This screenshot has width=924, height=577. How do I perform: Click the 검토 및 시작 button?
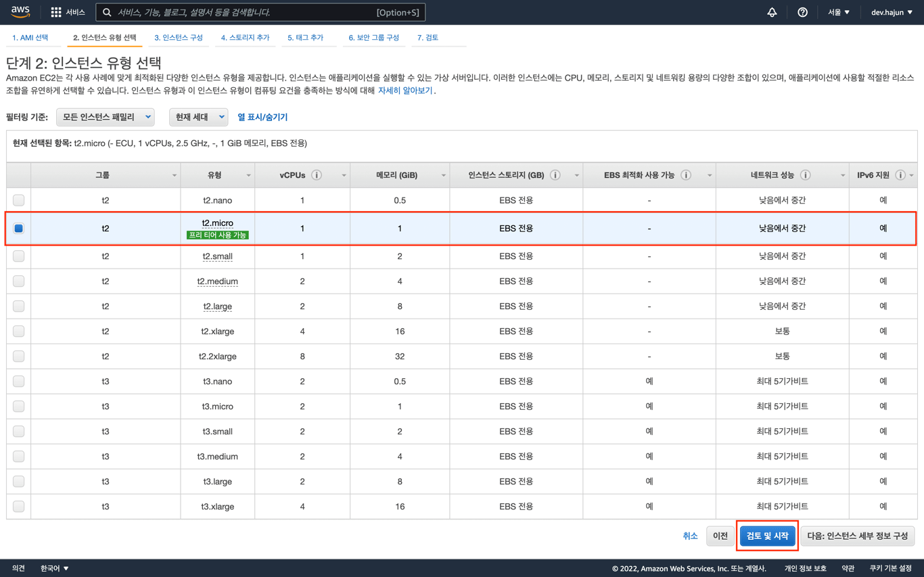[768, 536]
